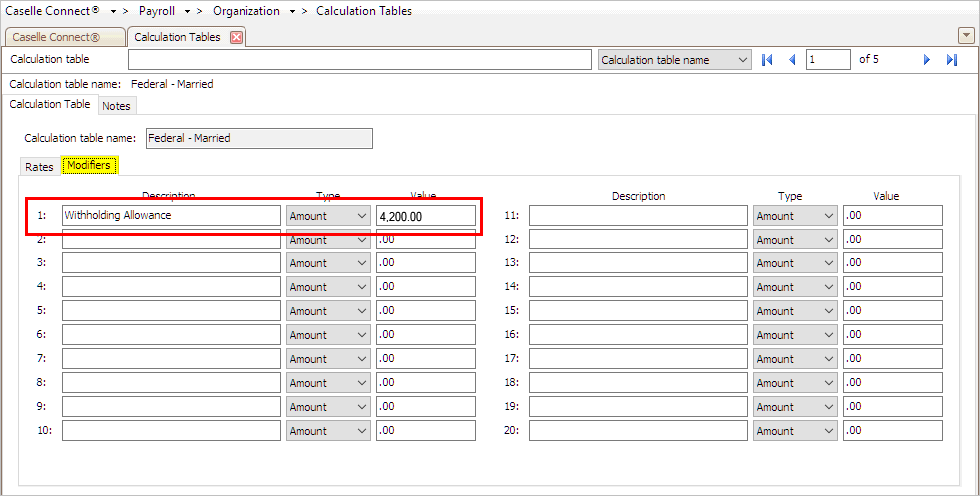Click the Withholding Allowance description field
Screen dimensions: 980x496
[x=171, y=216]
